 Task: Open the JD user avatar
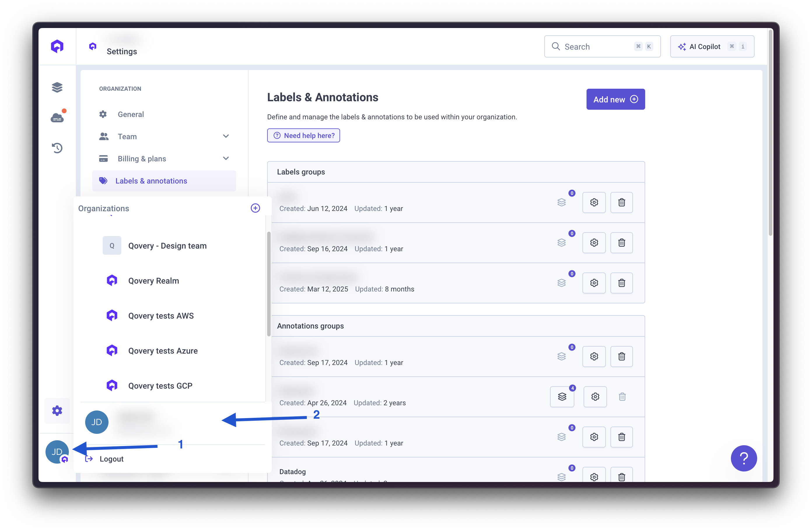57,452
